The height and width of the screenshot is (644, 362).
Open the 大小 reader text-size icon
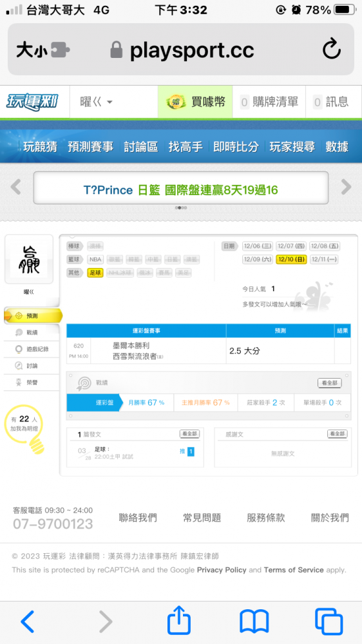(43, 50)
